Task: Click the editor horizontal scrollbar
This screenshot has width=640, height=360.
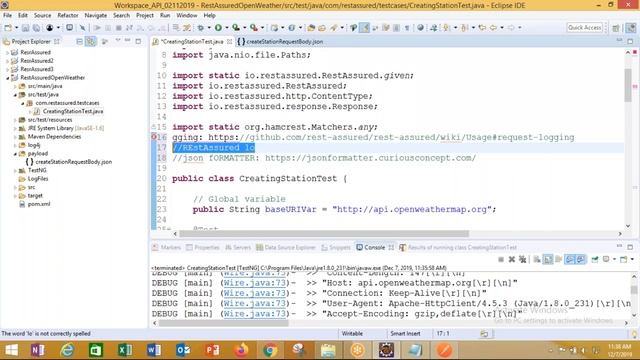Action: click(x=398, y=234)
